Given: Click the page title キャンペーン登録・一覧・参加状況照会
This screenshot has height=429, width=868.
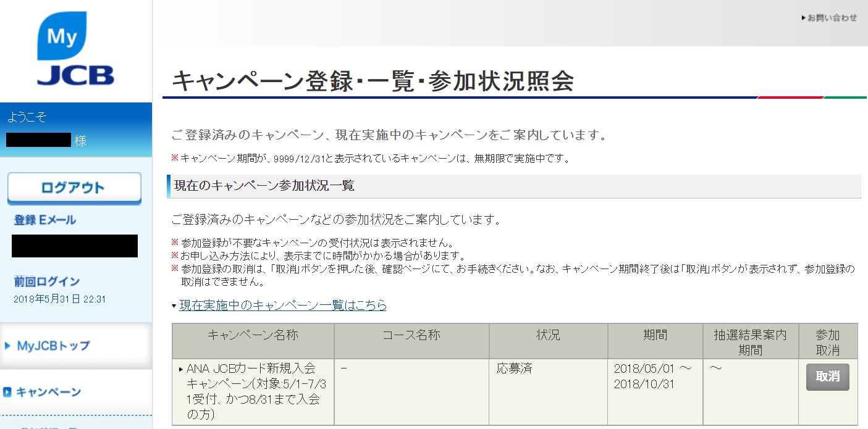Looking at the screenshot, I should pos(373,81).
